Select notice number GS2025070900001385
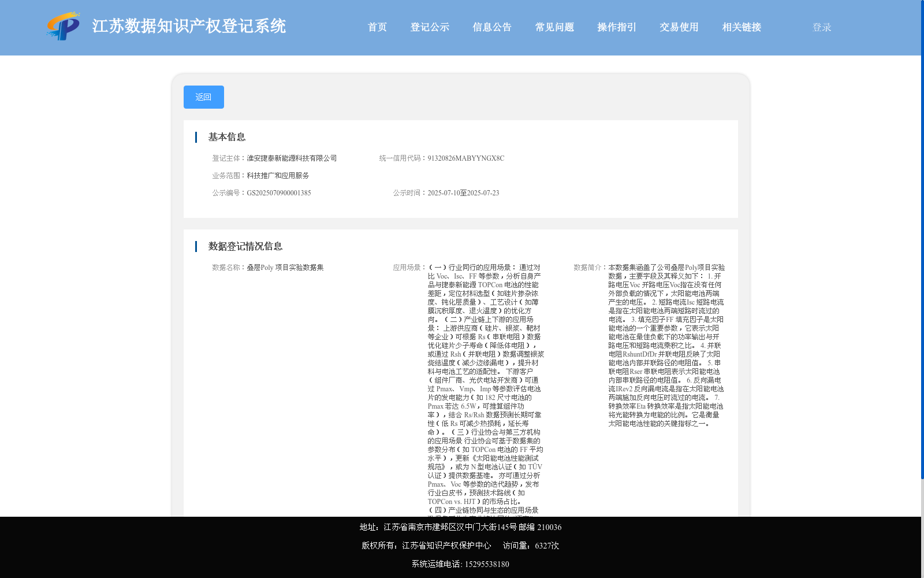This screenshot has height=578, width=924. tap(279, 193)
